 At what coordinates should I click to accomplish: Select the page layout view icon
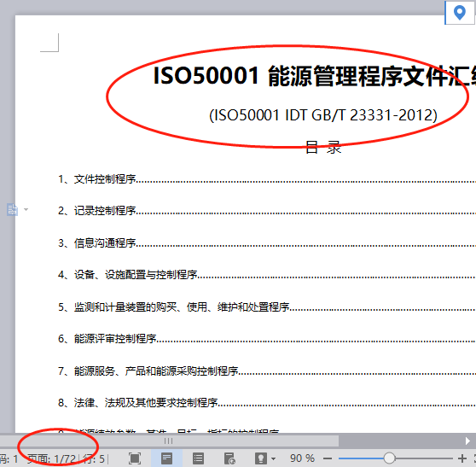pyautogui.click(x=166, y=458)
